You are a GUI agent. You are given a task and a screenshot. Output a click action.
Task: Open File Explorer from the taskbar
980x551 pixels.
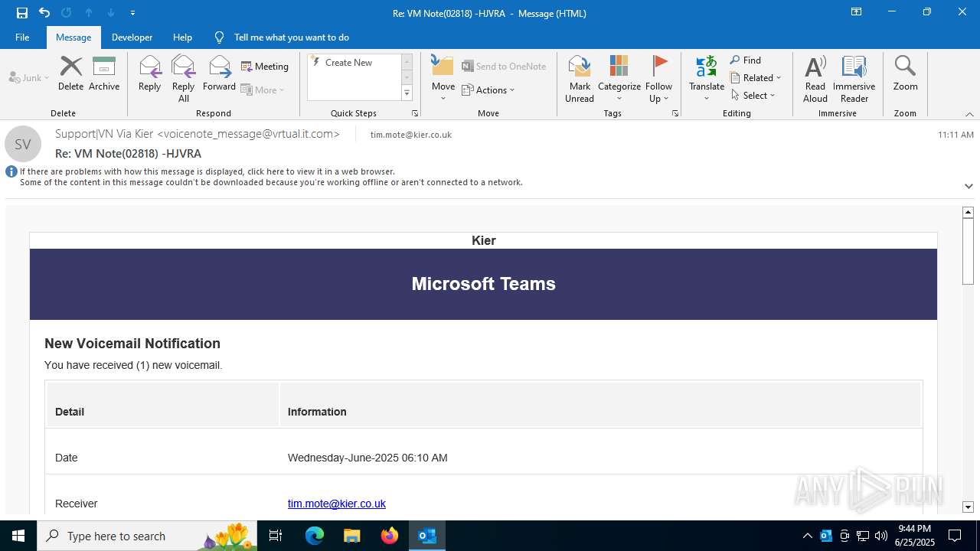point(352,536)
